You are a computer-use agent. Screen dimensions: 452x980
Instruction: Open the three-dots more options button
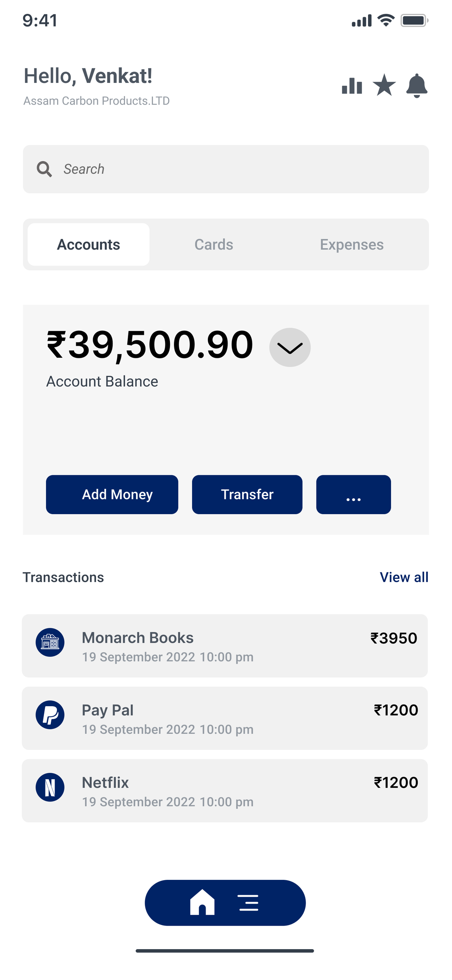coord(353,495)
